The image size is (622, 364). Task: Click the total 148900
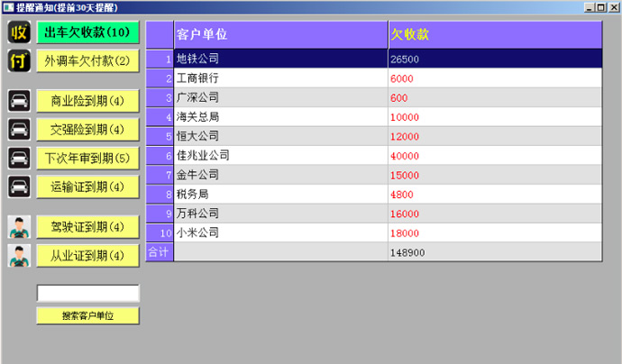point(407,252)
